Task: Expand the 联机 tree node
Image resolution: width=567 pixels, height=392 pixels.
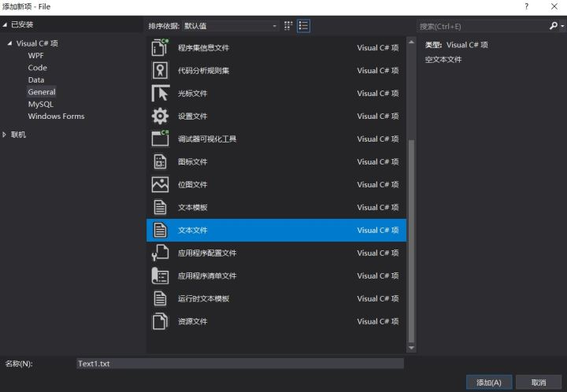Action: coord(6,135)
